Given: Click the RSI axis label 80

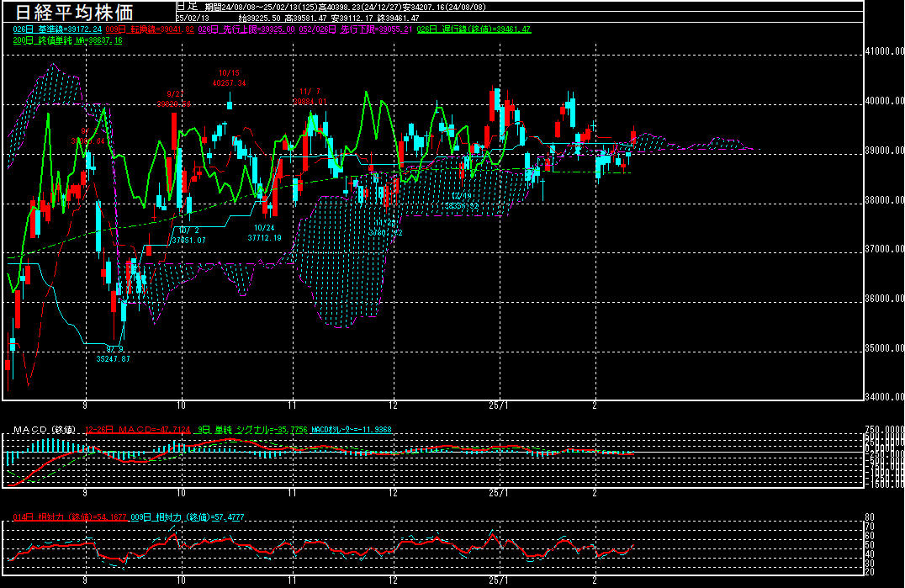Looking at the screenshot, I should pos(870,517).
